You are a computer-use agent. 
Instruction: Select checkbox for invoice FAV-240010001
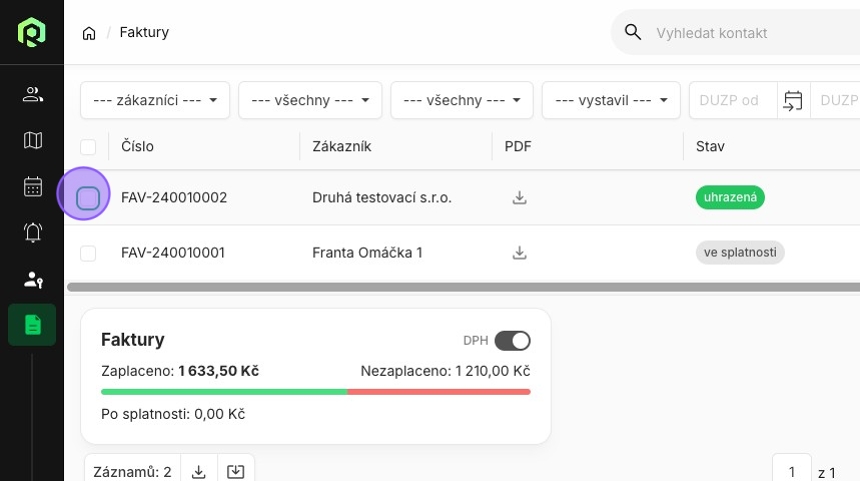(x=88, y=253)
